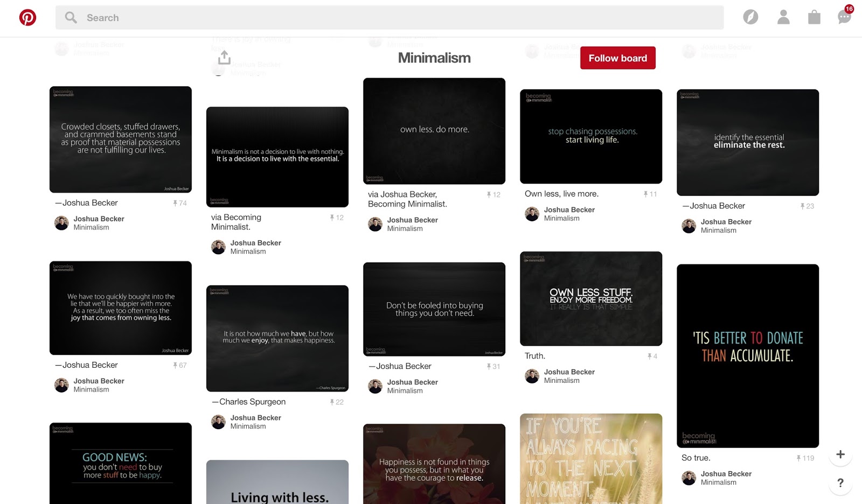Open 'If you're always racing' pin
This screenshot has width=862, height=504.
click(591, 459)
